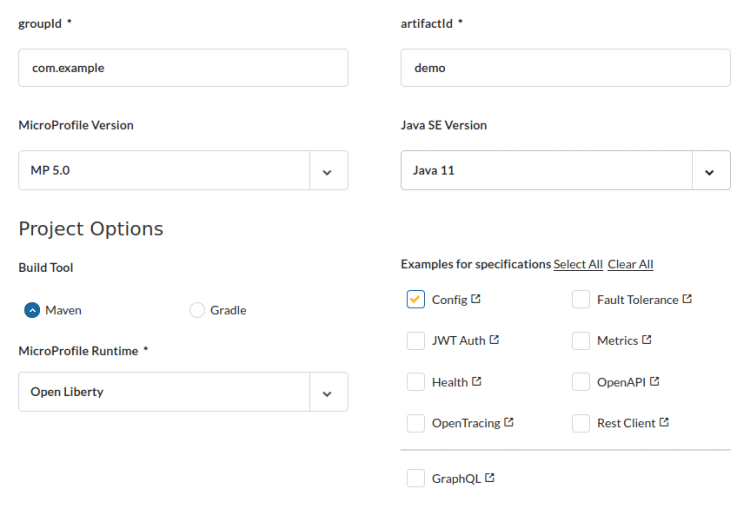Open Fault Tolerance external link icon
750x515 pixels.
pos(687,299)
